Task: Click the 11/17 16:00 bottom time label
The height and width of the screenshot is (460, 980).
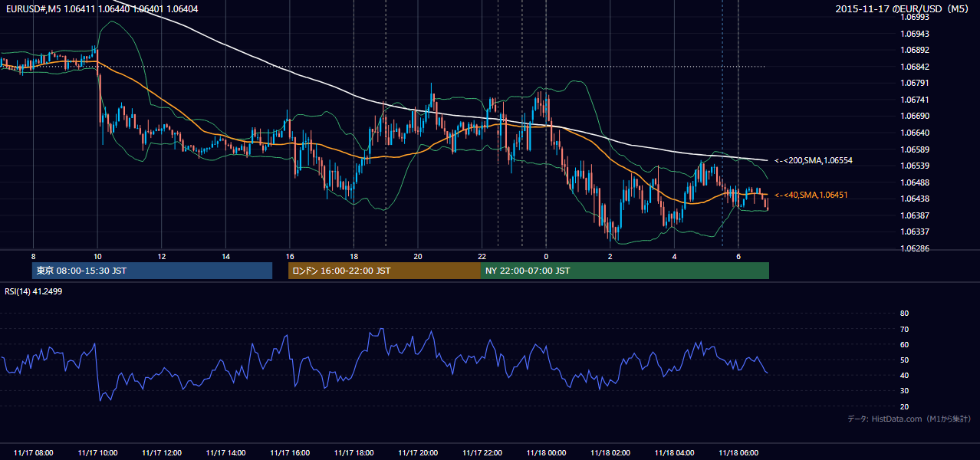Action: point(289,453)
